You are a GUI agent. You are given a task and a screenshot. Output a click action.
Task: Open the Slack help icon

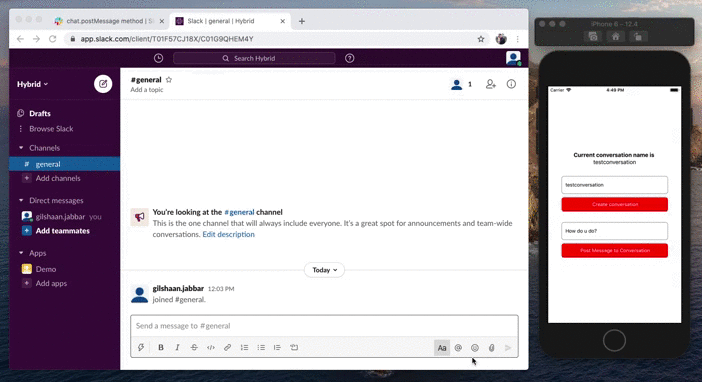click(x=350, y=58)
